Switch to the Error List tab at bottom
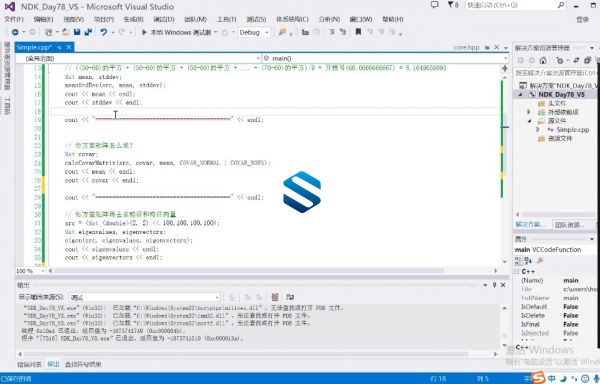The height and width of the screenshot is (384, 600). pos(29,364)
